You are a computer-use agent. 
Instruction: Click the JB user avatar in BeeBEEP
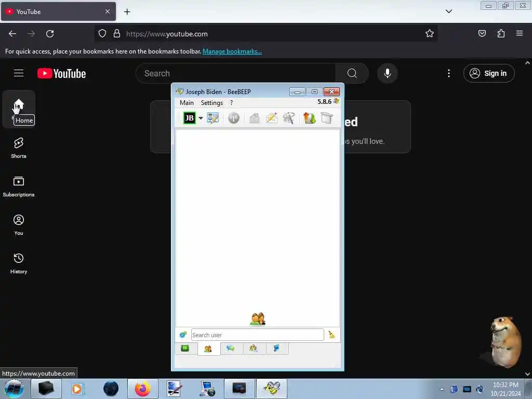(189, 118)
